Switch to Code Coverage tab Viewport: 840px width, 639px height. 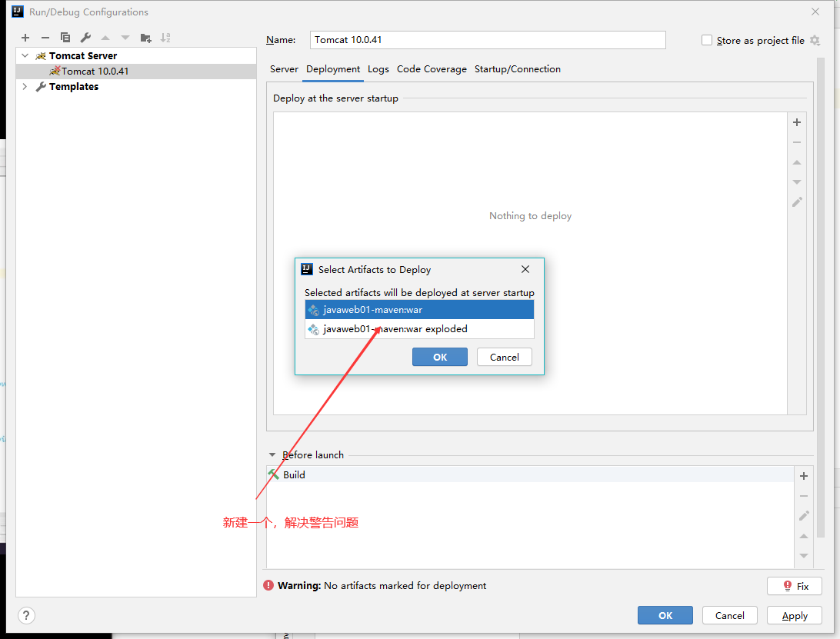pos(432,69)
